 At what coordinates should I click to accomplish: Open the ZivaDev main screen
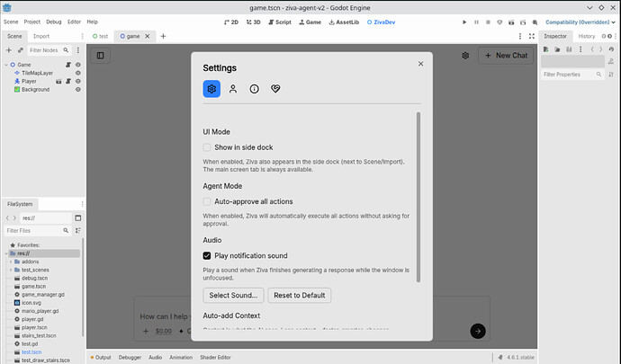pos(381,22)
